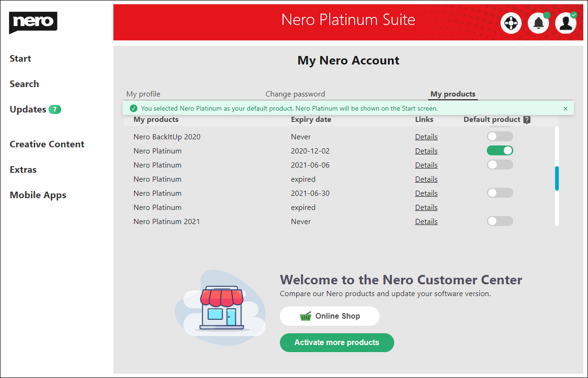Disable the active Nero Platinum default toggle

pos(500,150)
